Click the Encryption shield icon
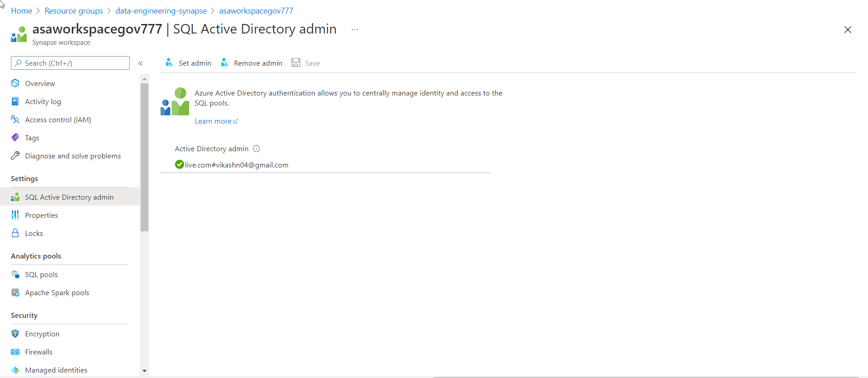868x378 pixels. click(x=15, y=334)
